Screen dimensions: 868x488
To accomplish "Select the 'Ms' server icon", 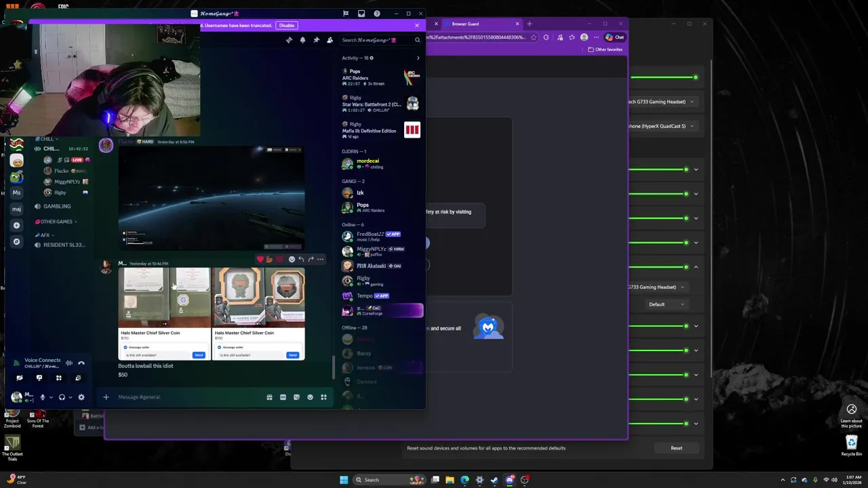I will point(16,192).
